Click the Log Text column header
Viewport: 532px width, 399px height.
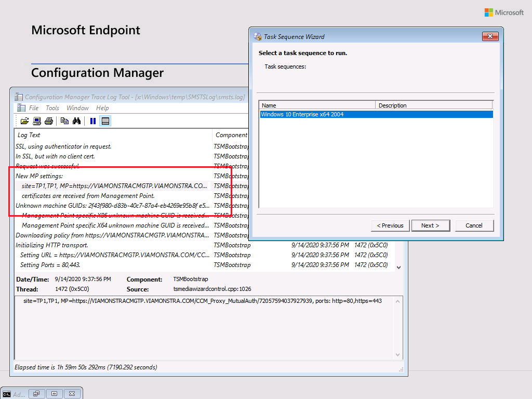pos(113,135)
